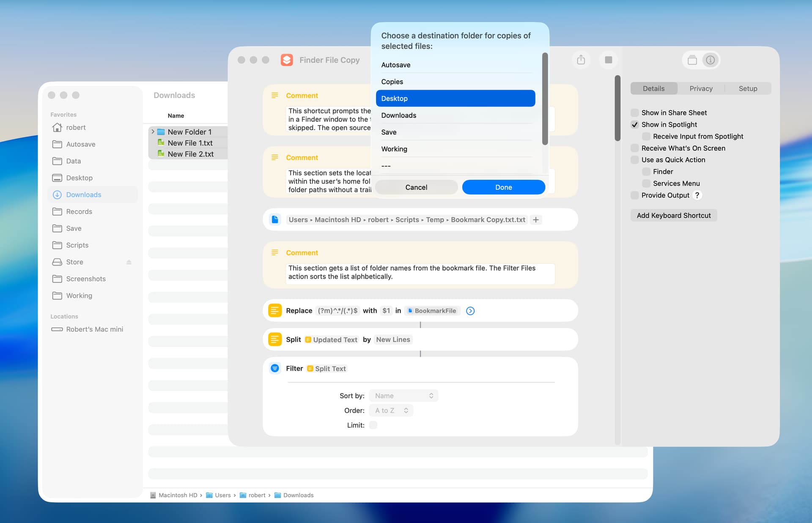
Task: Switch to the Privacy tab
Action: click(x=701, y=88)
